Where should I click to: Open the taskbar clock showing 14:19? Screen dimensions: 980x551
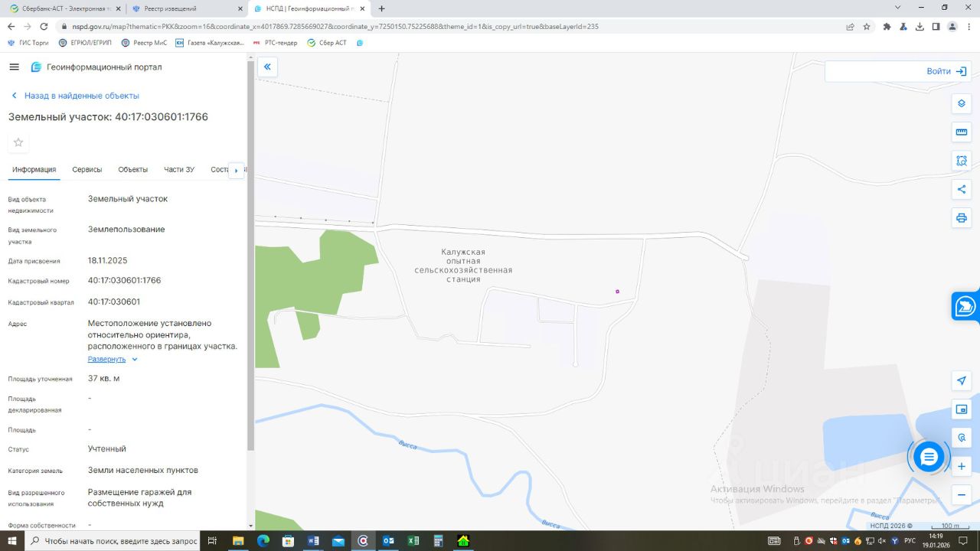coord(936,540)
